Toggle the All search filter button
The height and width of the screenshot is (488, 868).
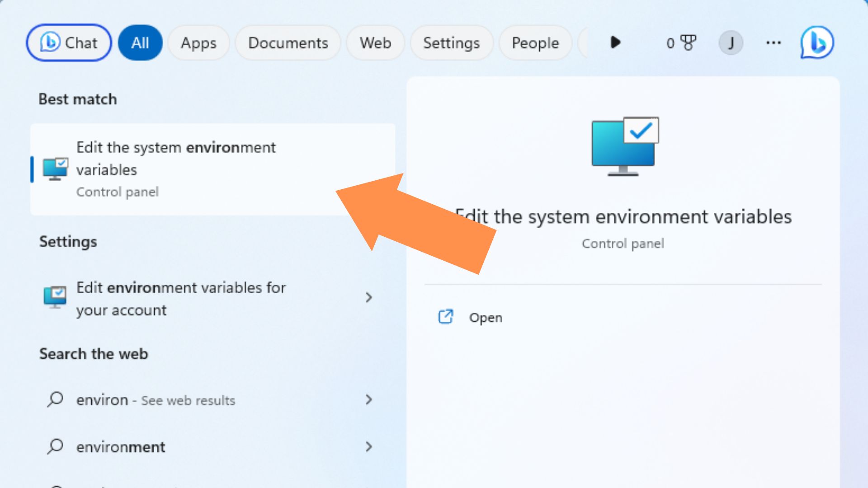[140, 42]
